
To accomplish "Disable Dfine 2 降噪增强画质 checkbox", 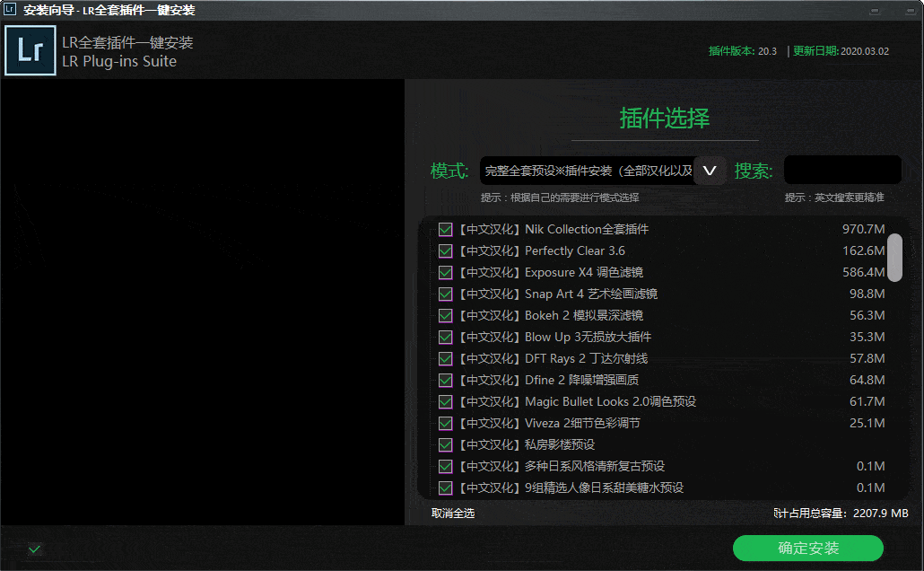I will pyautogui.click(x=445, y=380).
